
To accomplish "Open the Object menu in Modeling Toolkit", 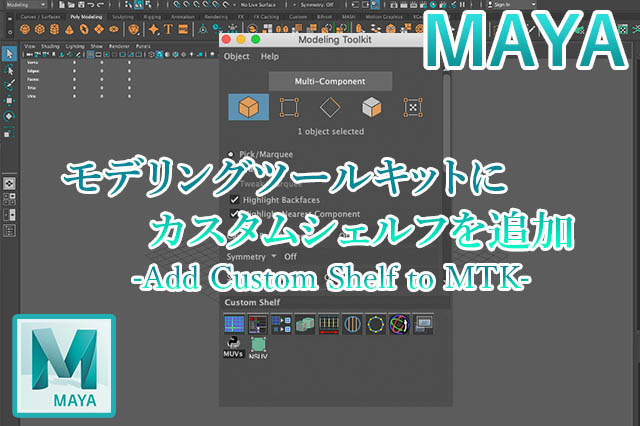I will pos(236,56).
